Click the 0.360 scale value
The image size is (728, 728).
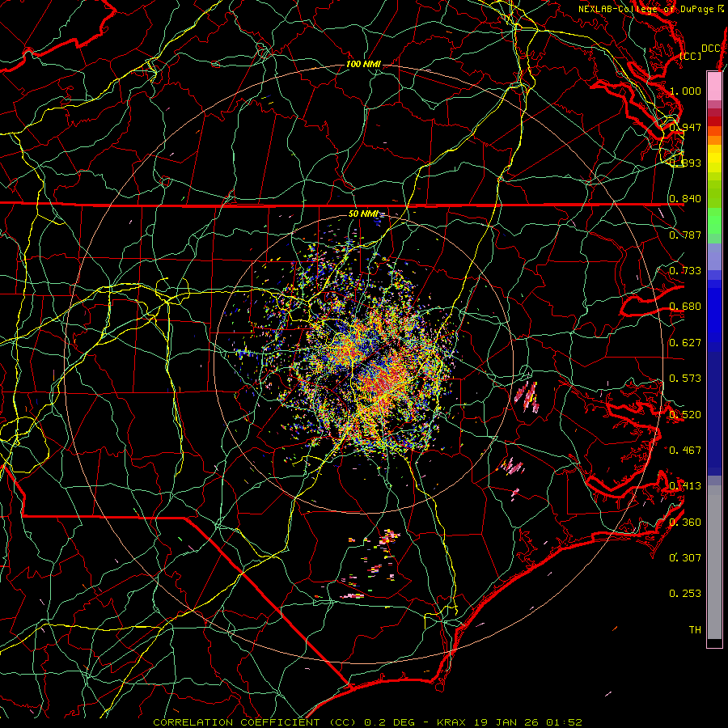click(685, 523)
